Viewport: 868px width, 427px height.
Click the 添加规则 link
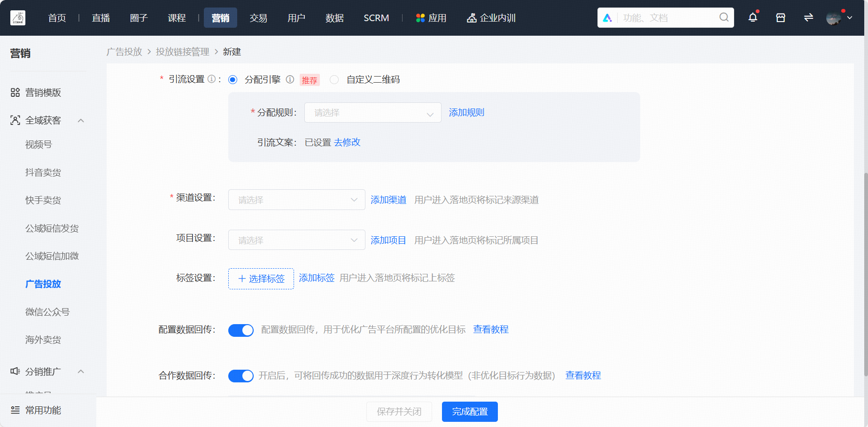click(466, 112)
